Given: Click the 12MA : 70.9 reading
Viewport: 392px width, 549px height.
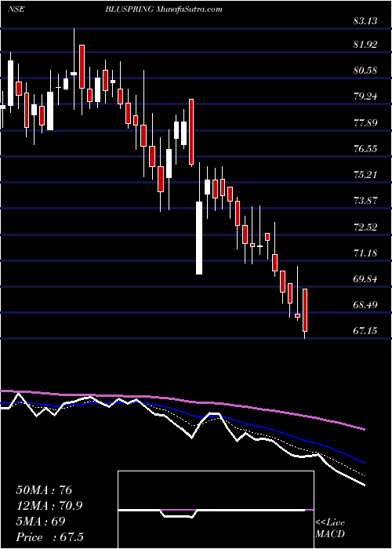Looking at the screenshot, I should tap(51, 506).
